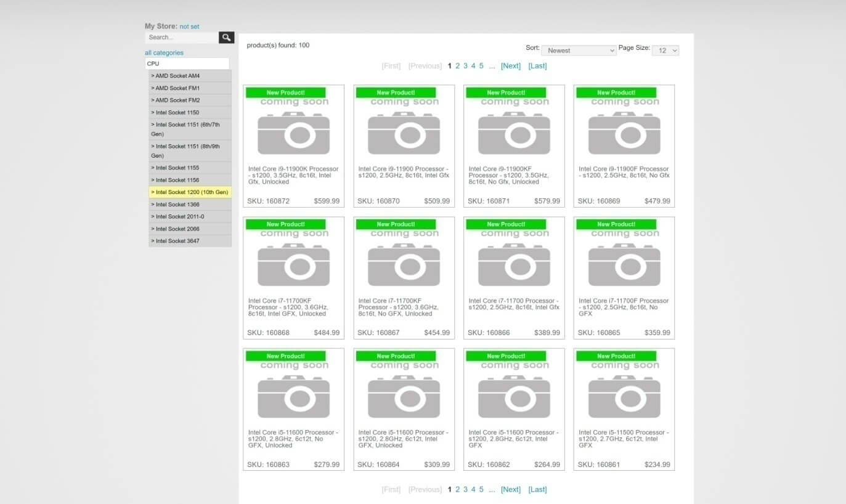Screen dimensions: 846x504
Task: Open the CPU category selector box
Action: (x=187, y=63)
